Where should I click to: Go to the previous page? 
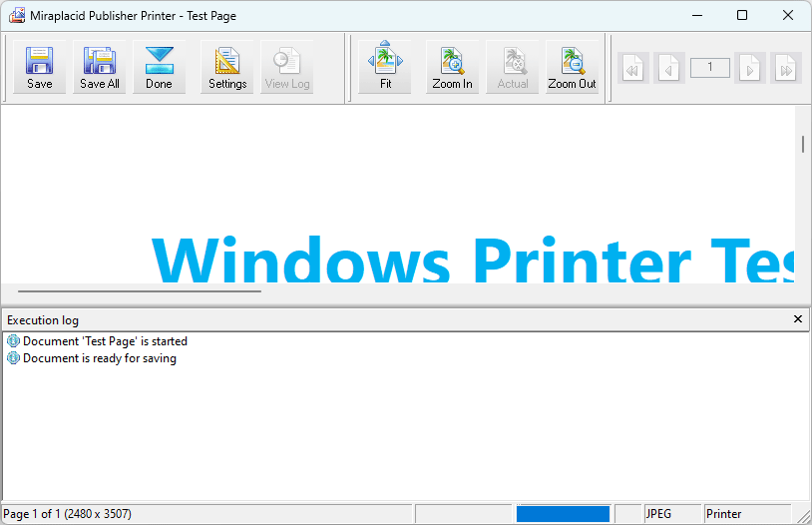pyautogui.click(x=668, y=68)
